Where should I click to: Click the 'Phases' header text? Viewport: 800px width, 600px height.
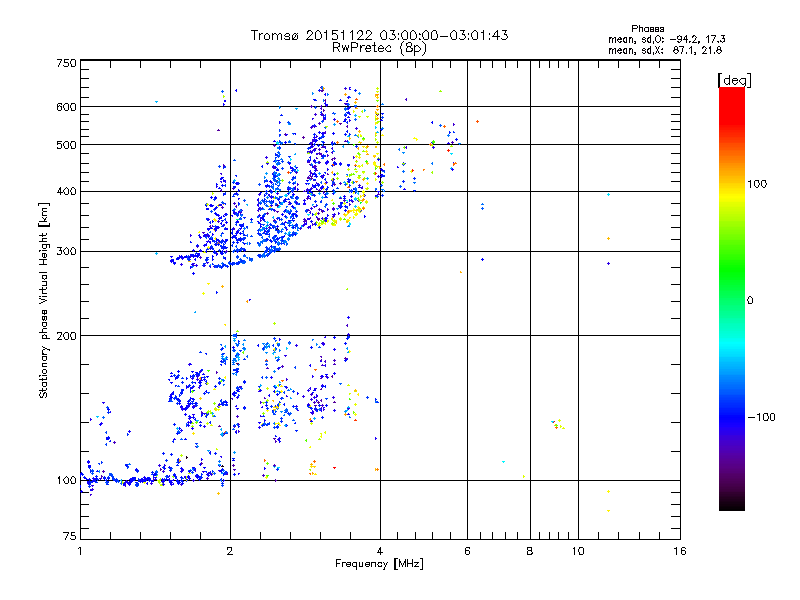[x=647, y=29]
